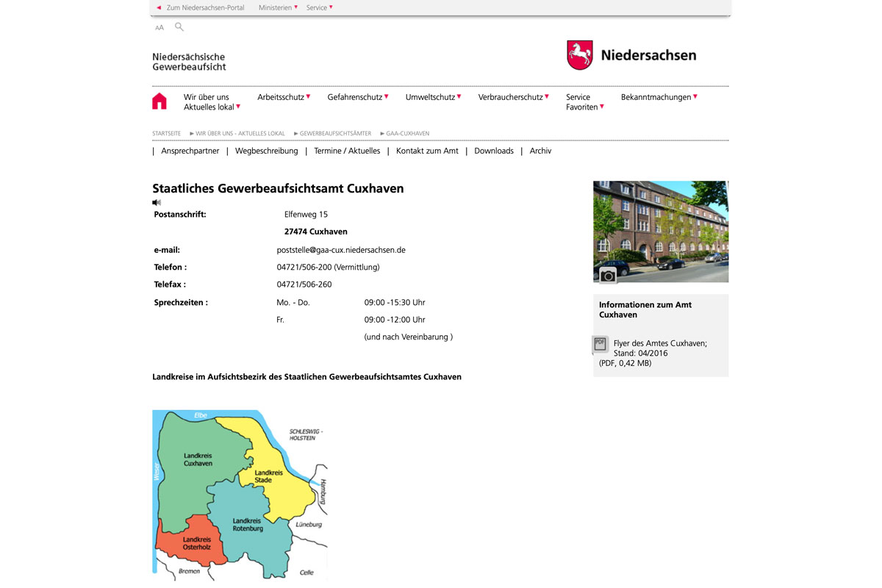Click back arrow to Niedersachsen-Portal

pos(159,7)
